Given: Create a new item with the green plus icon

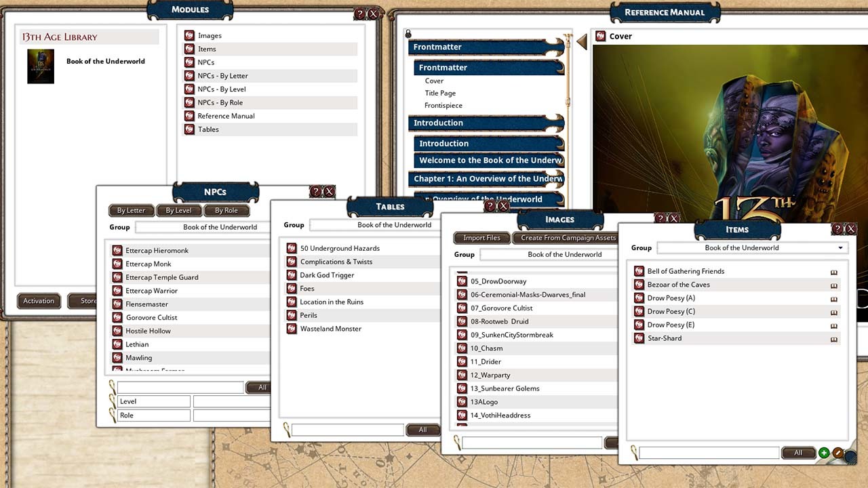Looking at the screenshot, I should tap(824, 453).
